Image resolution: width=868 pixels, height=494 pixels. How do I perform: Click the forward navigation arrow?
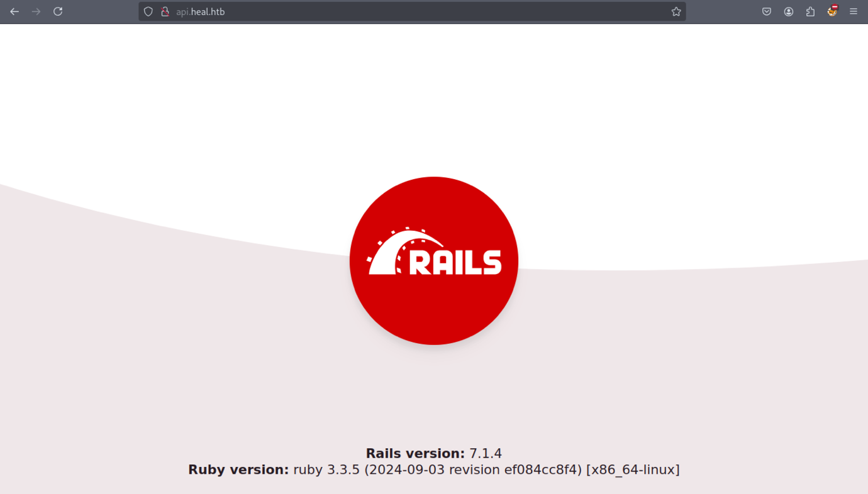pos(36,11)
